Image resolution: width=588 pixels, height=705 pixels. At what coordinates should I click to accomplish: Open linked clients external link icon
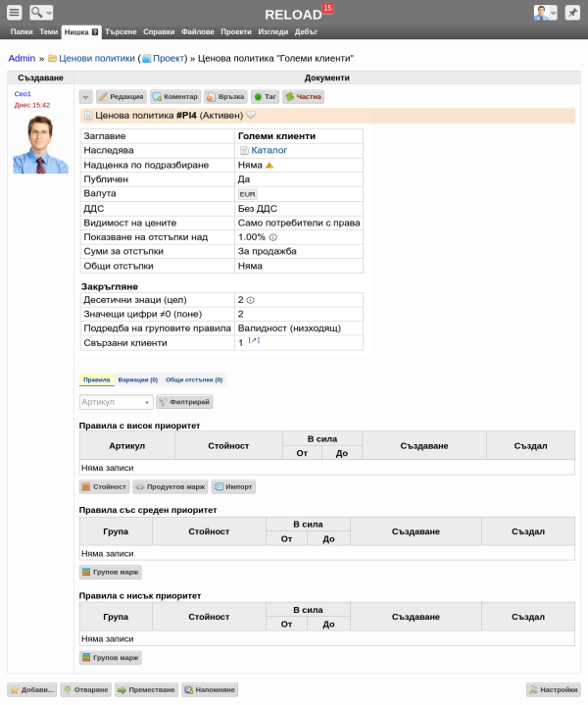click(x=254, y=340)
